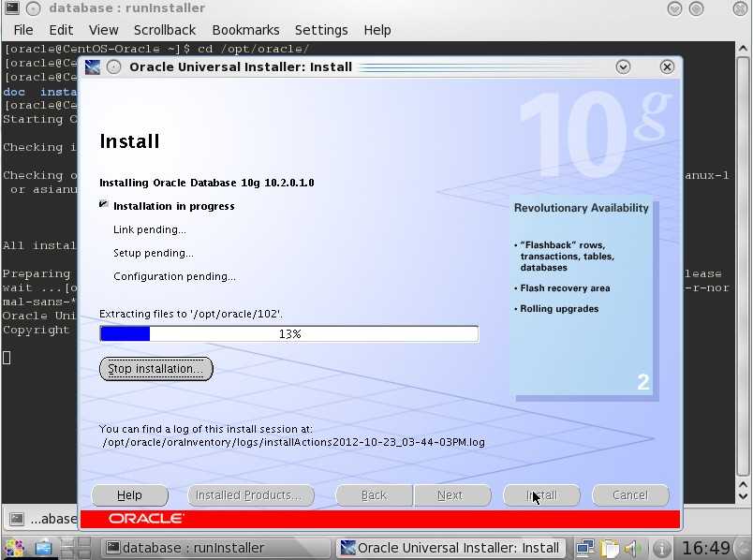This screenshot has width=753, height=560.
Task: Click the 13% extraction progress bar
Action: point(289,333)
